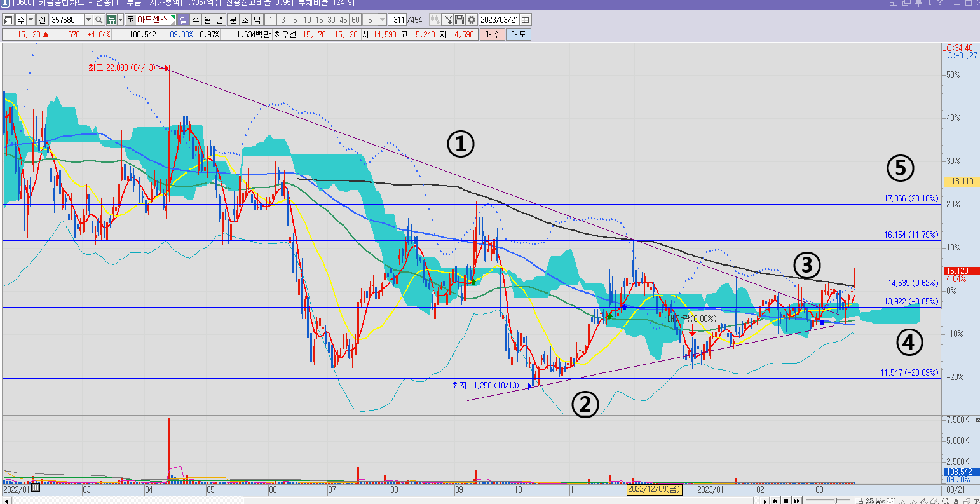Select the 3 interval button
The image size is (980, 504).
[283, 20]
